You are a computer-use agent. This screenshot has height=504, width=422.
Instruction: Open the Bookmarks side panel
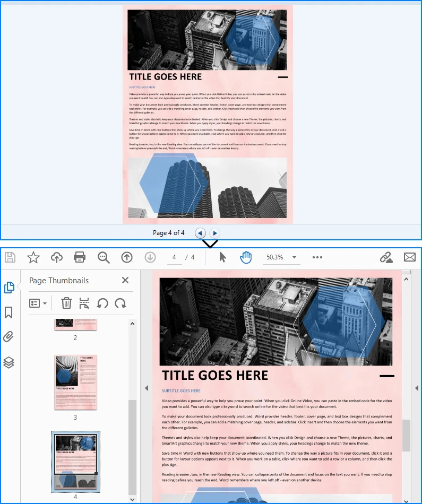click(x=8, y=312)
